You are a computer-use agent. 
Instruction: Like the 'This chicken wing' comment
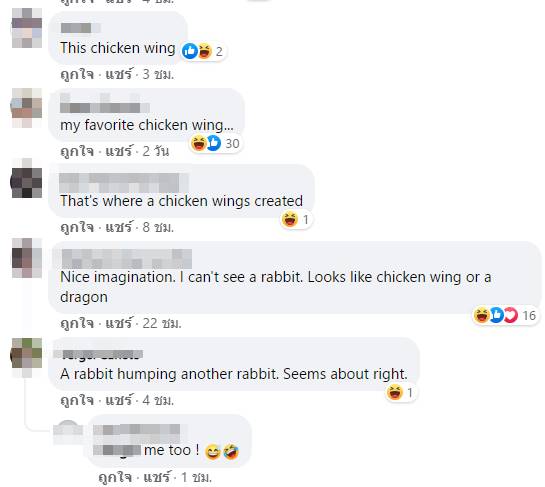(77, 74)
